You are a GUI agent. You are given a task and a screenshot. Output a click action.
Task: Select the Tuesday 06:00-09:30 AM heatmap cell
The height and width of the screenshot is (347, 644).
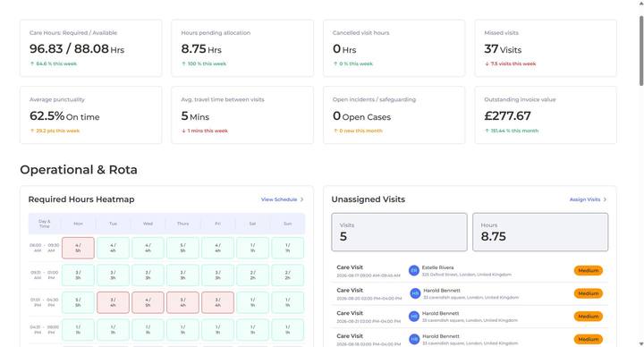tap(113, 248)
